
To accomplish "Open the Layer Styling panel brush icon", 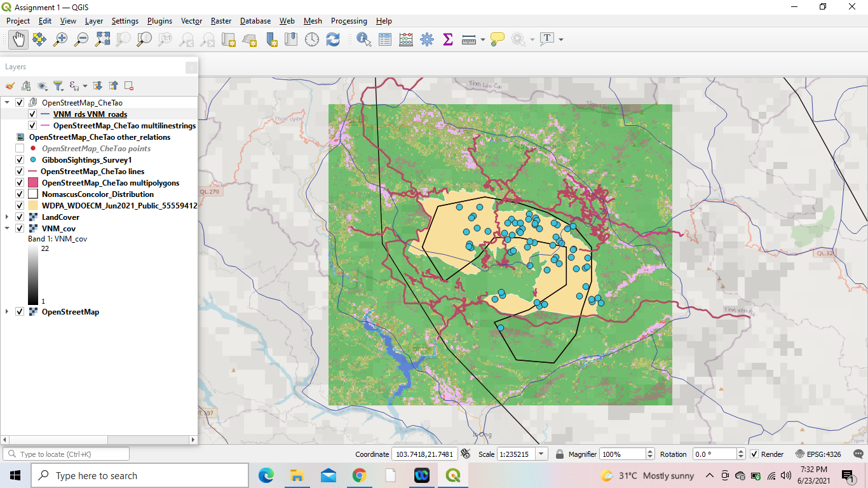I will [x=10, y=86].
